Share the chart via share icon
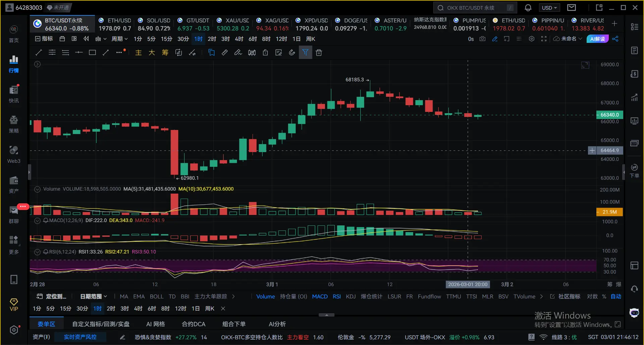644x345 pixels. point(615,39)
